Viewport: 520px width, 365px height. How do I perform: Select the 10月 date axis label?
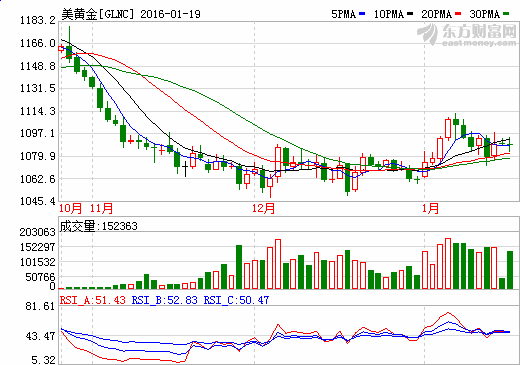[x=70, y=208]
